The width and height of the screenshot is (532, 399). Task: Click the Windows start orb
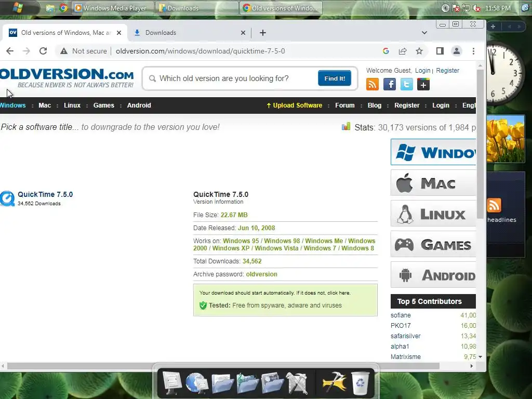18,7
